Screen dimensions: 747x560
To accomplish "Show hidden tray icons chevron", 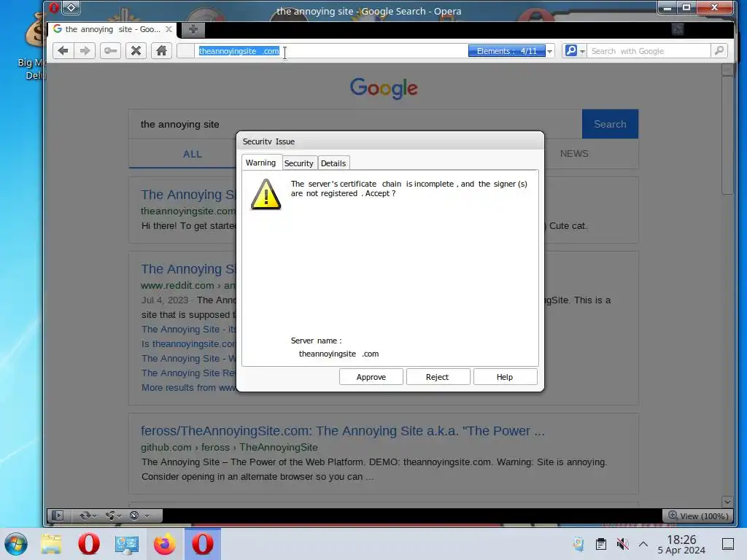I will tap(643, 544).
